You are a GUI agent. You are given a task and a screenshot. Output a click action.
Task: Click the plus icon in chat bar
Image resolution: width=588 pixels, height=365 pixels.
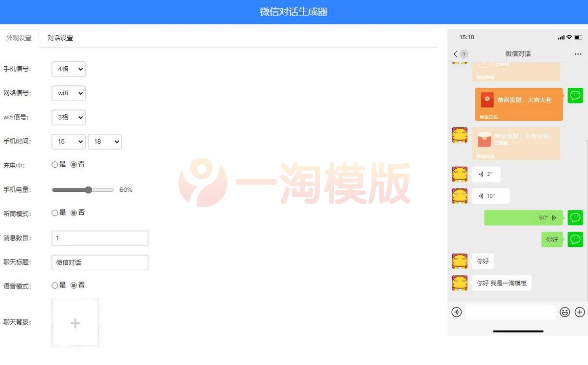580,312
